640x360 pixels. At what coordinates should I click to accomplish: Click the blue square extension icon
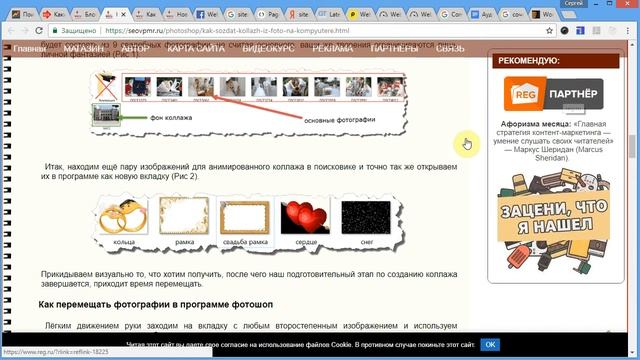[x=580, y=31]
